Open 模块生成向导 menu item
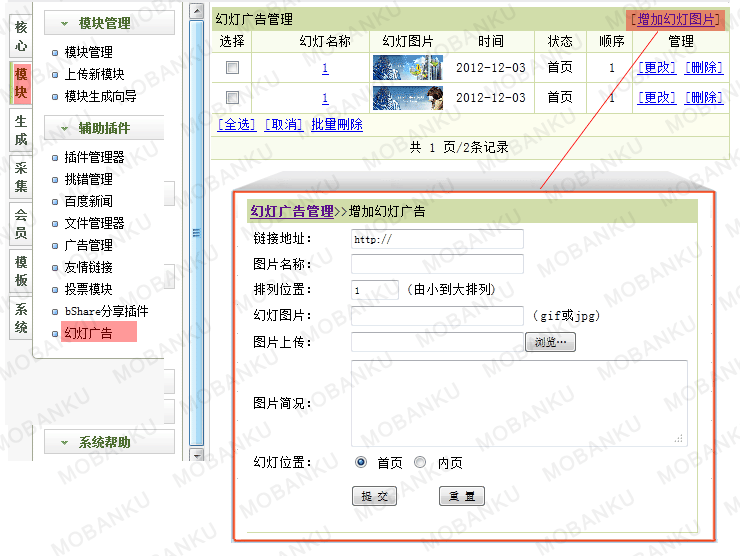Image resolution: width=740 pixels, height=556 pixels. (x=101, y=96)
